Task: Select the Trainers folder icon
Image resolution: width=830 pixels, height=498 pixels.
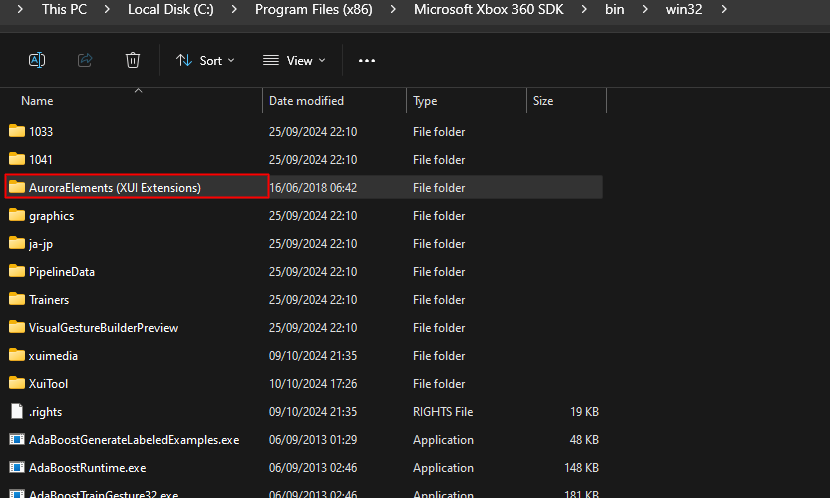Action: 17,299
